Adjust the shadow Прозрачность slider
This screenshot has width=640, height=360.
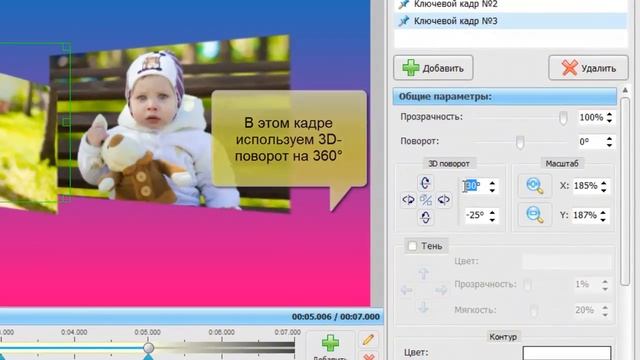[527, 285]
